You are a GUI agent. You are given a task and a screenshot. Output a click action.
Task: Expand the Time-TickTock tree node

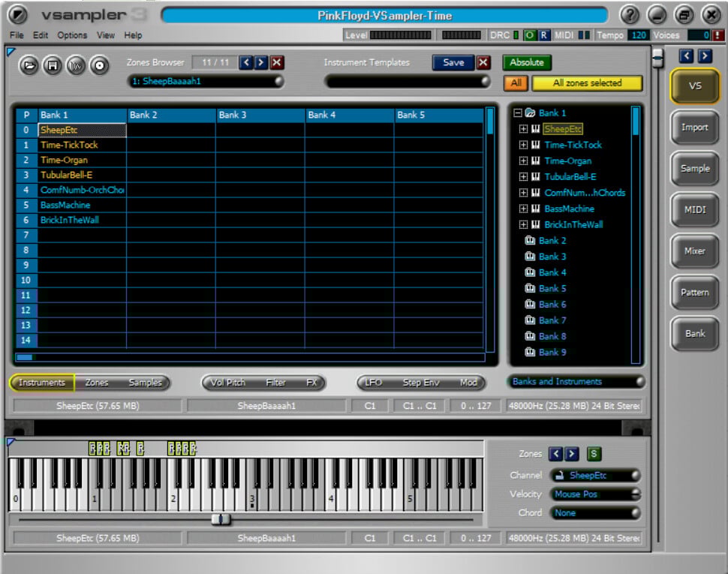(523, 145)
